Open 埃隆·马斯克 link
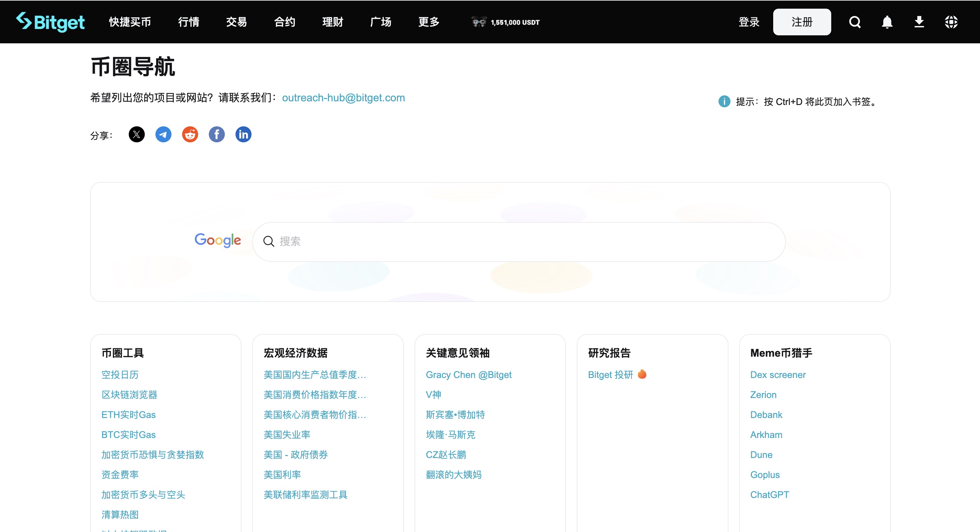This screenshot has height=532, width=980. click(450, 435)
